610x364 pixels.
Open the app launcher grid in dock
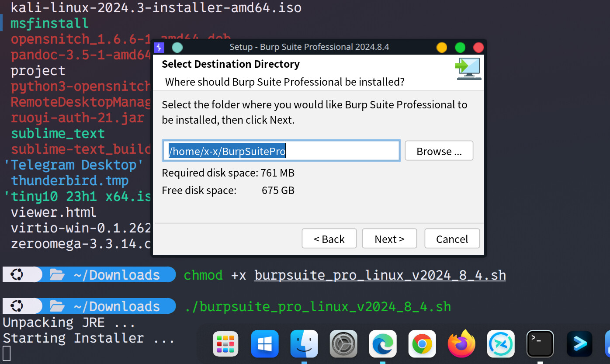point(225,344)
